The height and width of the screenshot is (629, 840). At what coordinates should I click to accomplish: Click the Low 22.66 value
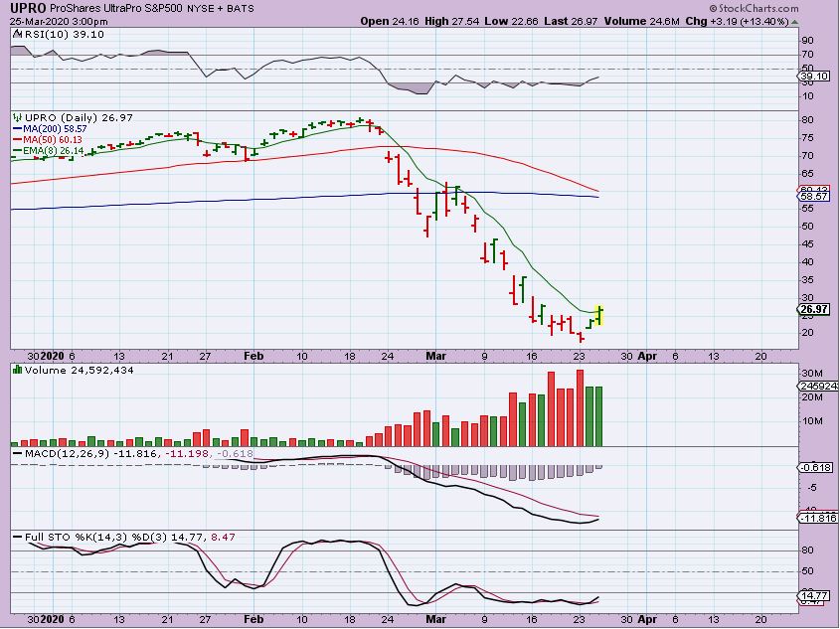pos(511,22)
